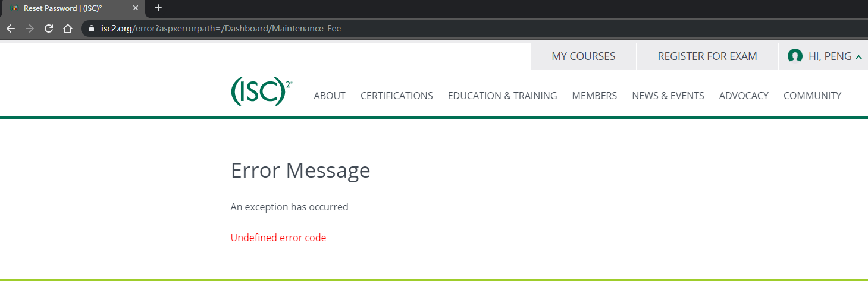Open EDUCATION & TRAINING menu
The image size is (868, 281).
point(502,96)
